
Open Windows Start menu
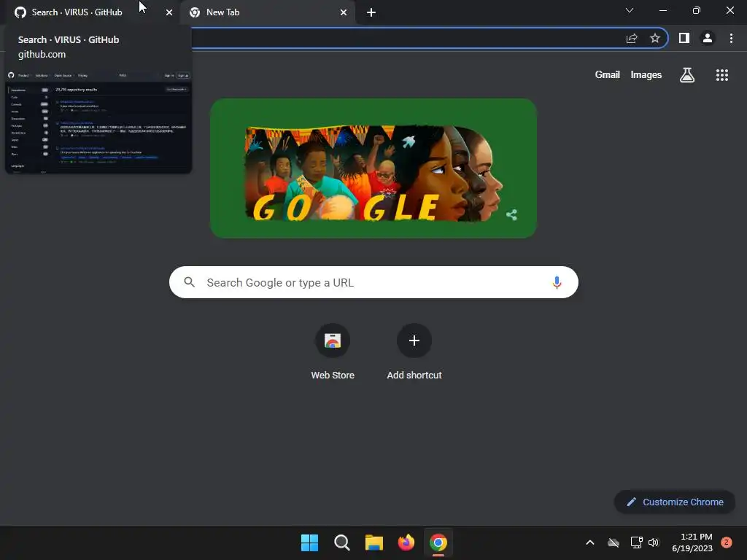pyautogui.click(x=309, y=542)
